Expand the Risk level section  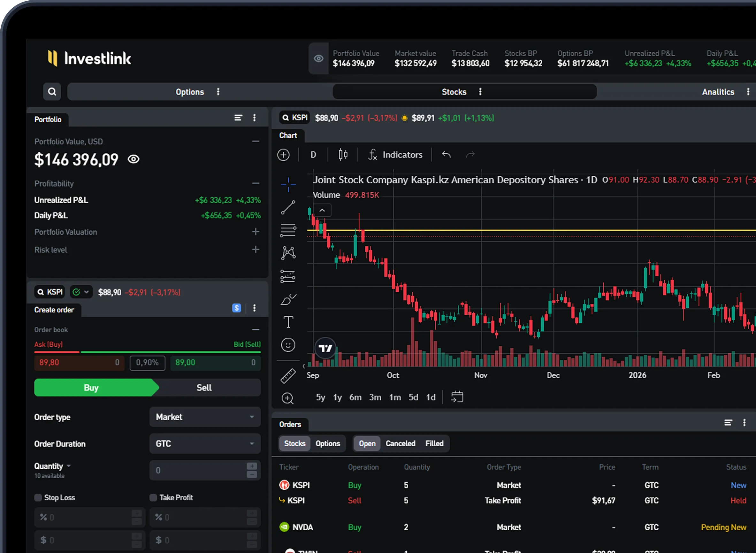point(256,250)
